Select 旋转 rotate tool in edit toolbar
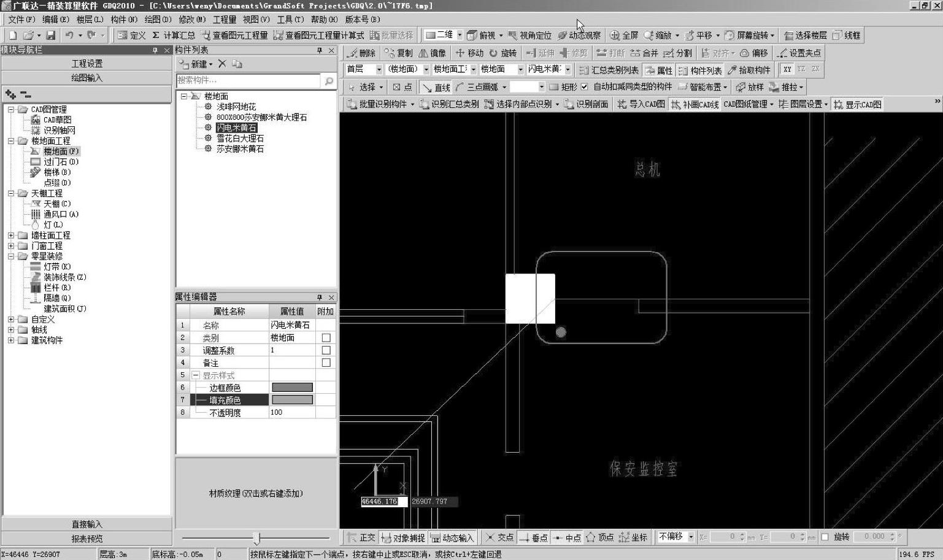Image resolution: width=943 pixels, height=560 pixels. click(x=503, y=53)
